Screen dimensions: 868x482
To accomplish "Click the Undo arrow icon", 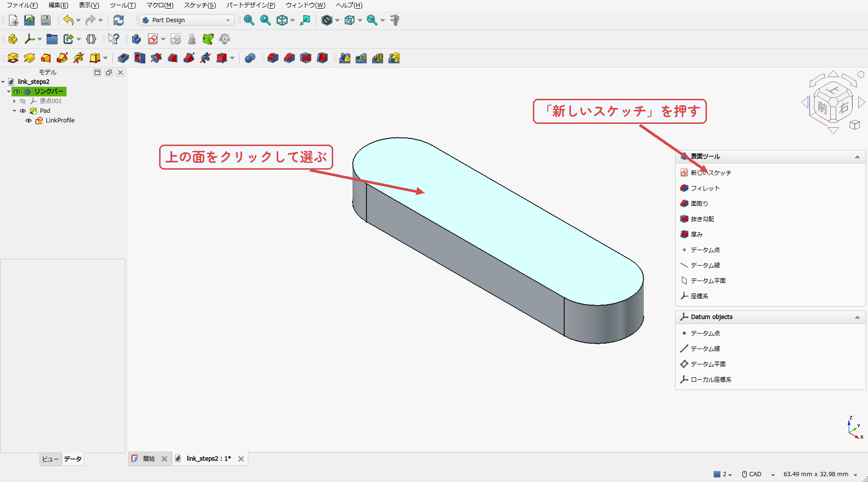I will (68, 20).
